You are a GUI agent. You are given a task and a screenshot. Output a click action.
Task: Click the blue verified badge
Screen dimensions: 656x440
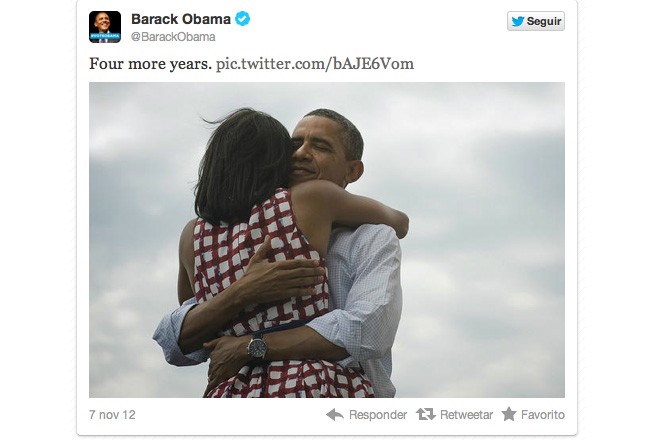tap(242, 19)
